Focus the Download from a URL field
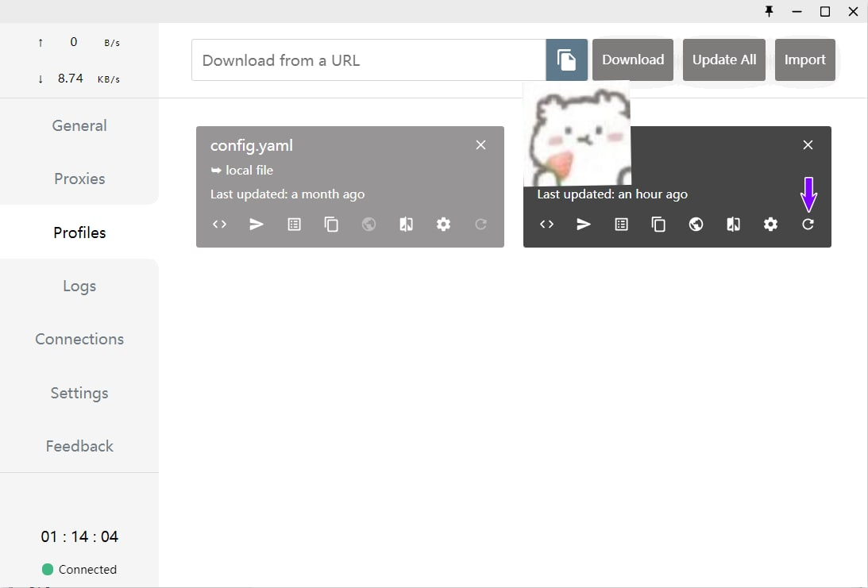Image resolution: width=868 pixels, height=588 pixels. [368, 60]
